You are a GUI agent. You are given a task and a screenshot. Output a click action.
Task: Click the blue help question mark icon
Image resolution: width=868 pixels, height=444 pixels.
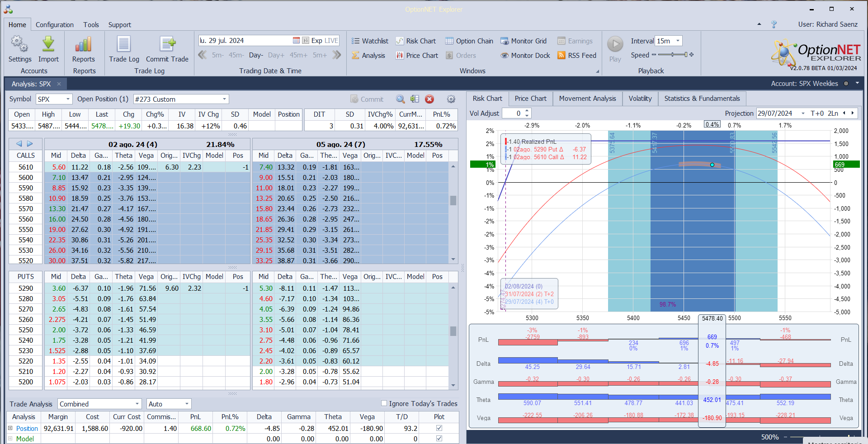(x=774, y=24)
